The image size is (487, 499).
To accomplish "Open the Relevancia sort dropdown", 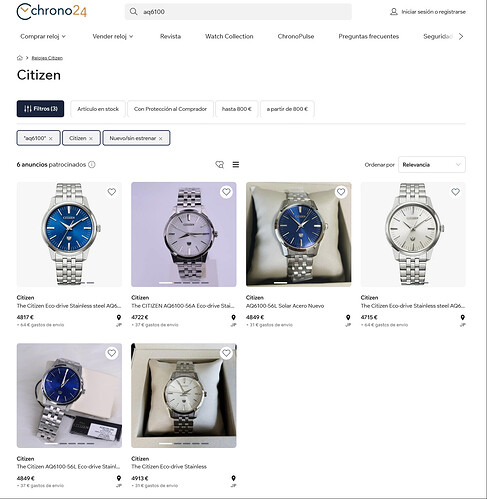I will (432, 165).
